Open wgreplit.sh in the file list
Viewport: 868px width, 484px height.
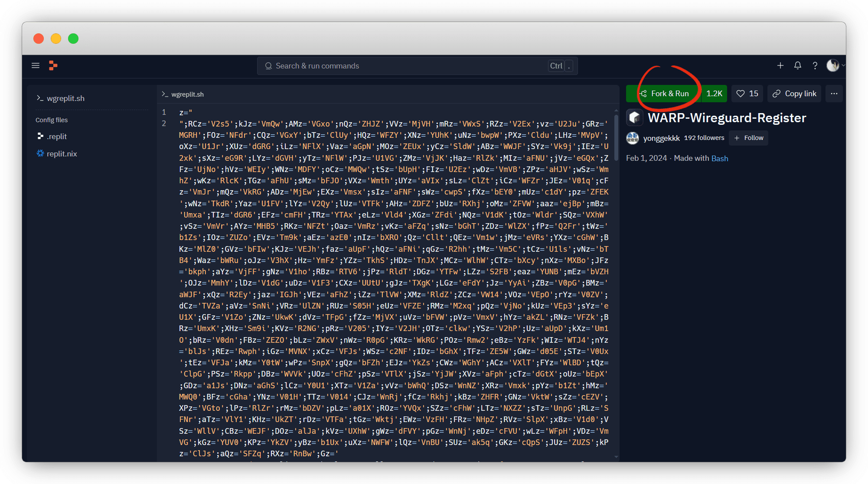(x=65, y=98)
